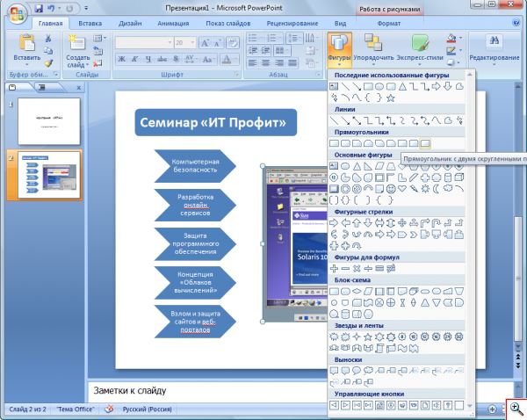Open the Буфер обмена dialog launcher

pos(56,75)
